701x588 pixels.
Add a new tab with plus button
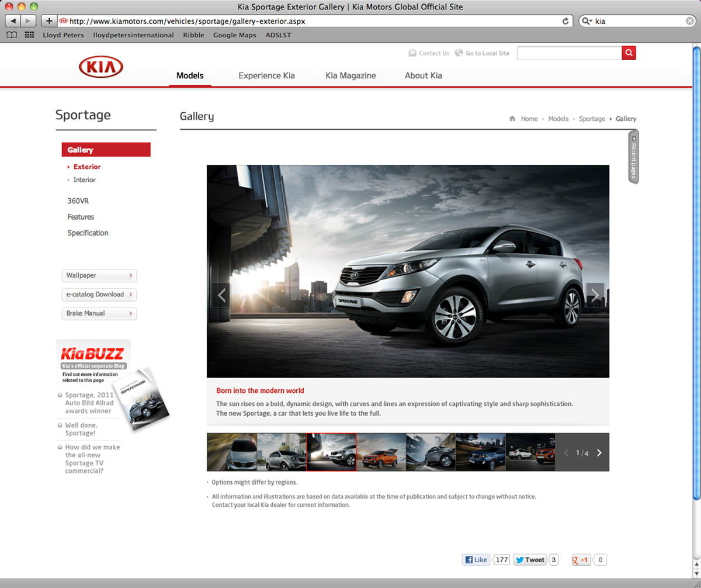pos(49,21)
